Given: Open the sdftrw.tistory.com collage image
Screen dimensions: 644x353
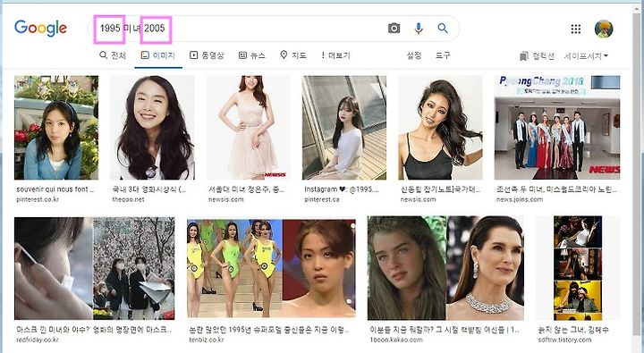Looking at the screenshot, I should coord(578,268).
